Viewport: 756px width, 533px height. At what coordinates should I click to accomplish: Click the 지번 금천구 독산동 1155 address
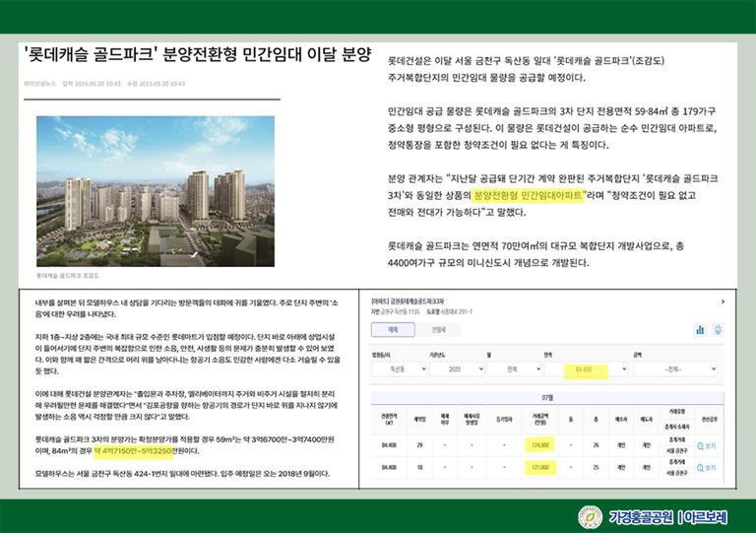point(395,311)
